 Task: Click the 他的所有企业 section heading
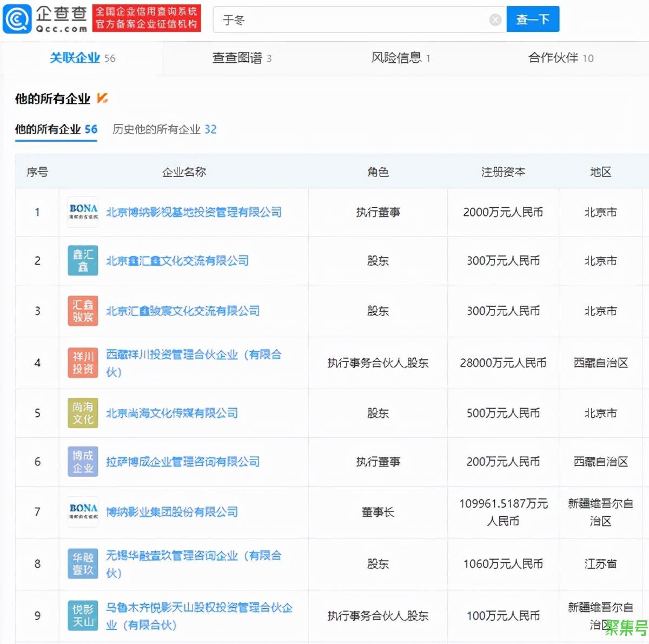tap(52, 98)
